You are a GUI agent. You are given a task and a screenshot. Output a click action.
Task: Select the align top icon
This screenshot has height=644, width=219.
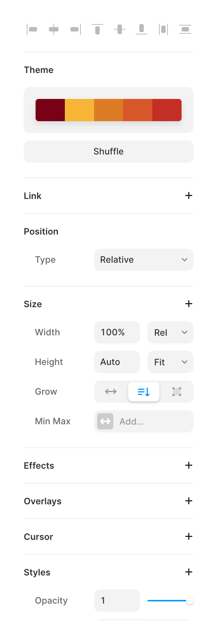coord(97,29)
